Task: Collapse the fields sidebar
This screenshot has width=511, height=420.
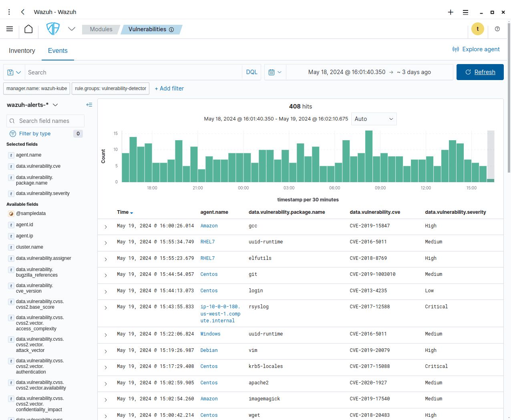Action: coord(89,105)
